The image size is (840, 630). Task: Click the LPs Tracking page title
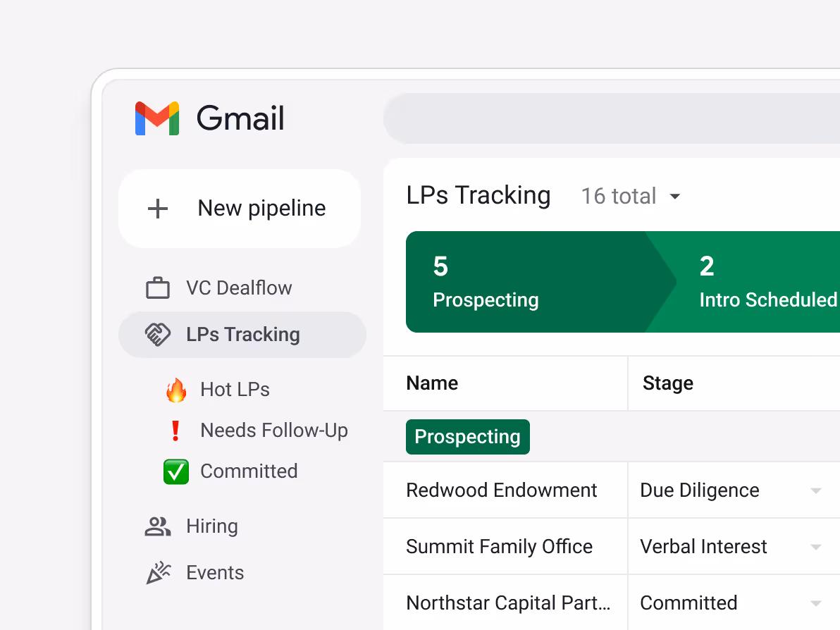[478, 195]
